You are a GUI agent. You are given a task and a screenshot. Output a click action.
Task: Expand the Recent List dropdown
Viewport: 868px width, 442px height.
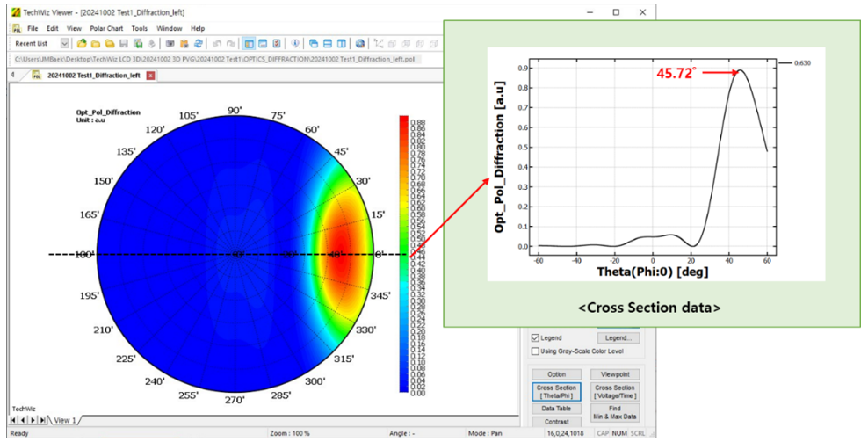click(x=65, y=43)
